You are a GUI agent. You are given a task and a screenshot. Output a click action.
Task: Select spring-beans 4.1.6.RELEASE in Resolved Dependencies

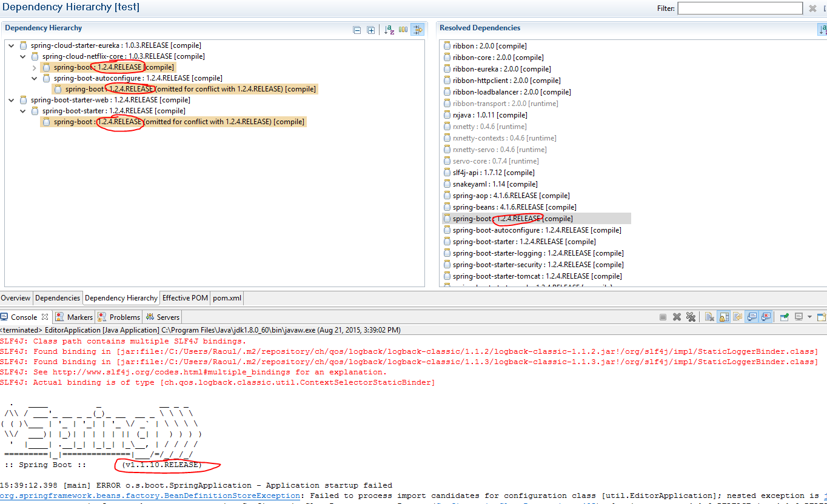click(x=510, y=207)
